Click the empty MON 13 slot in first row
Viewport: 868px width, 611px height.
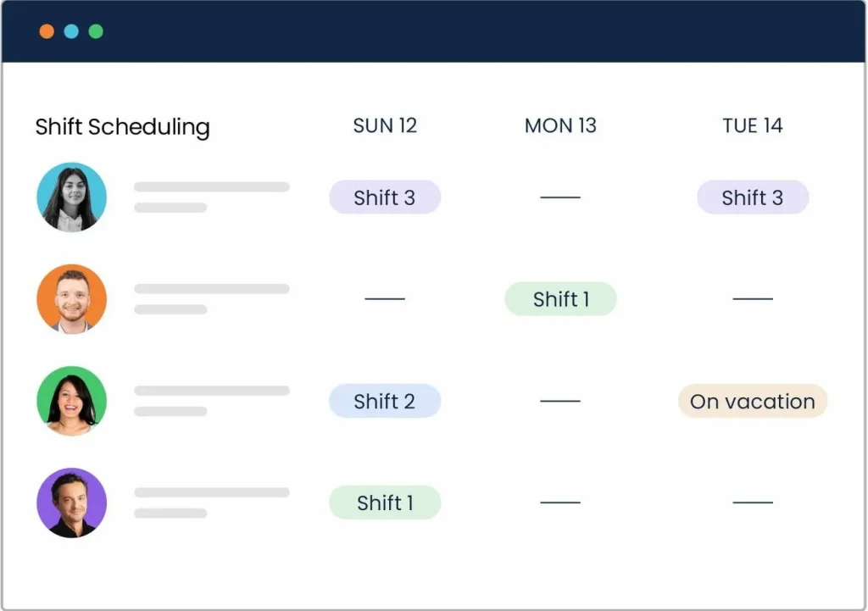(560, 197)
